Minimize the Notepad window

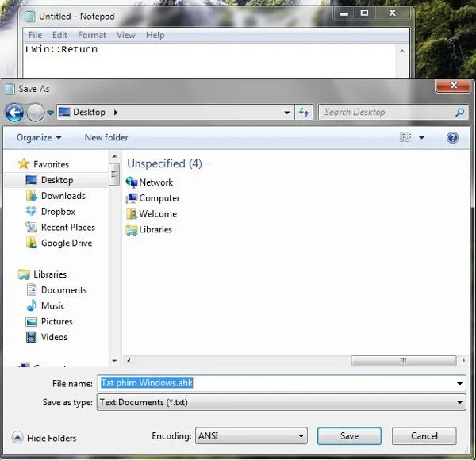pos(344,13)
